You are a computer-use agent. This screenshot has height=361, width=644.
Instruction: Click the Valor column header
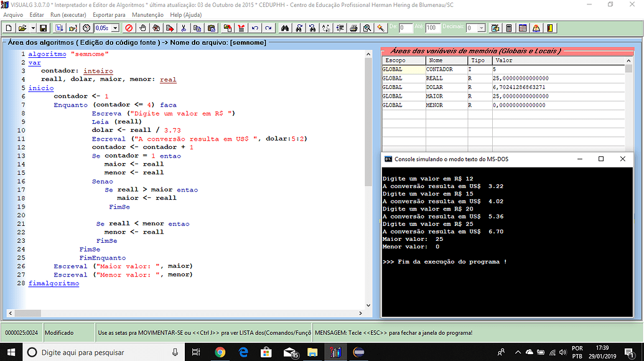tap(503, 60)
